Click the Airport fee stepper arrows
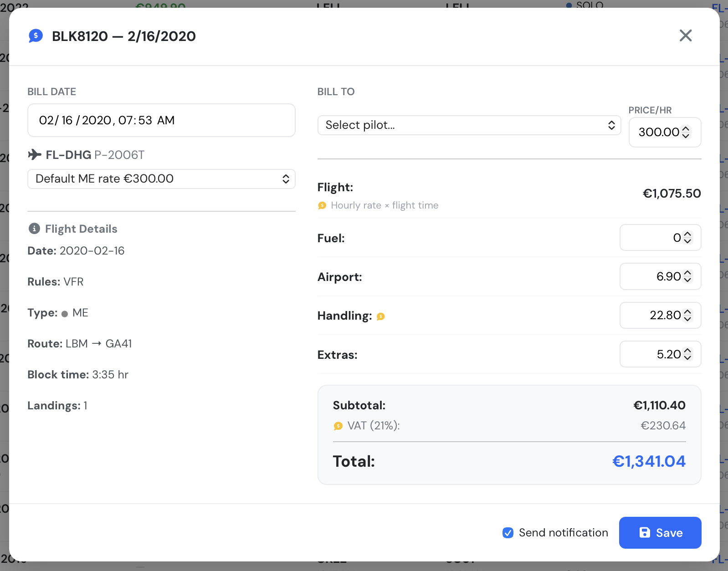 [x=687, y=276]
